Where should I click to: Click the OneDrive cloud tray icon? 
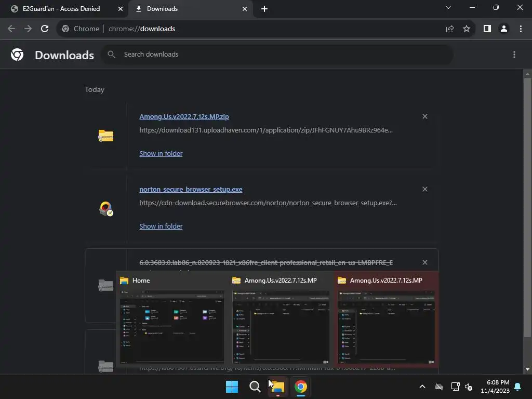[439, 387]
